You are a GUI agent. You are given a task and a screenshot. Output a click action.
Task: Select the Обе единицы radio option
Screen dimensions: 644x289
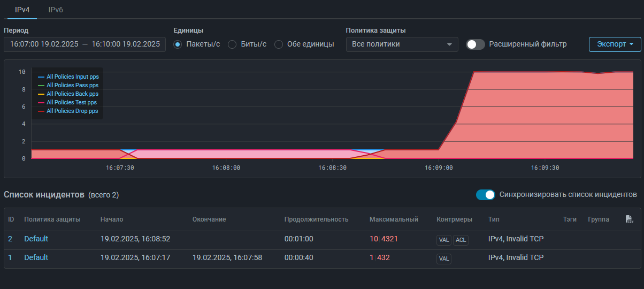[x=279, y=44]
